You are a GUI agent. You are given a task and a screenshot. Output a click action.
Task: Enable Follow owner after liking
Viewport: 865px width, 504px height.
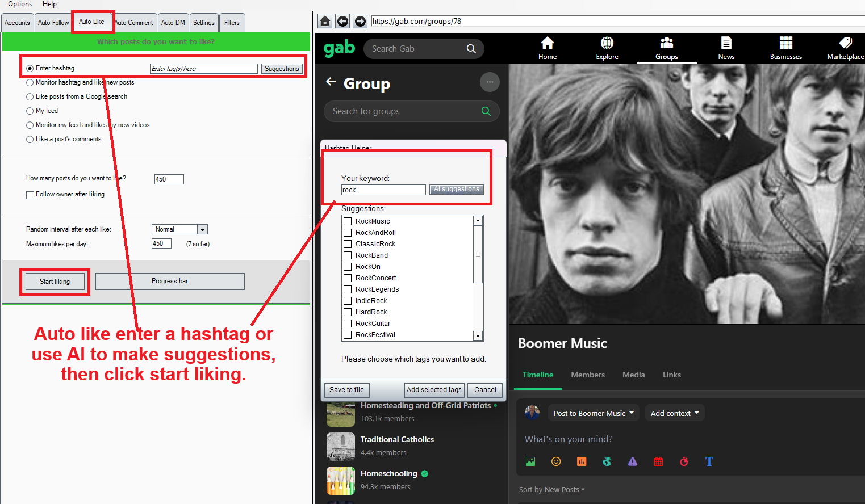pyautogui.click(x=30, y=195)
